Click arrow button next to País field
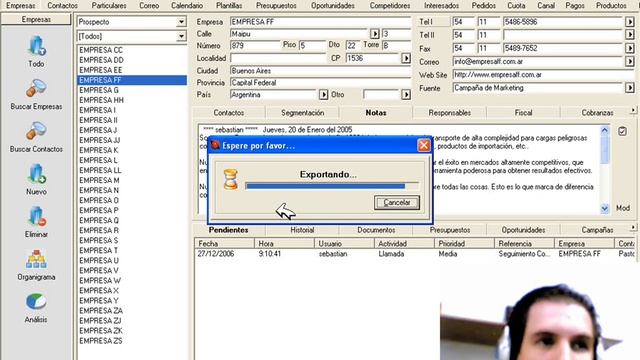Image resolution: width=640 pixels, height=360 pixels. tap(323, 95)
